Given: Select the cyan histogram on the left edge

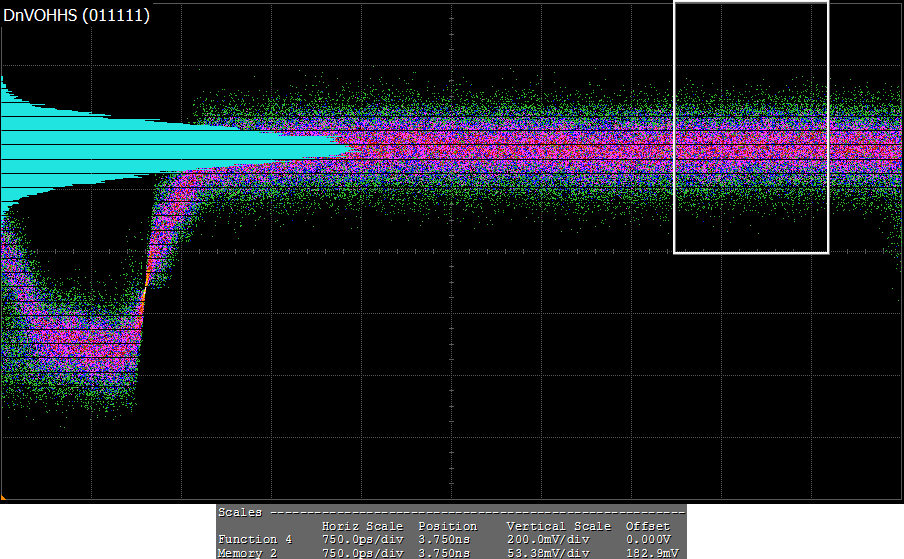Looking at the screenshot, I should [150, 150].
